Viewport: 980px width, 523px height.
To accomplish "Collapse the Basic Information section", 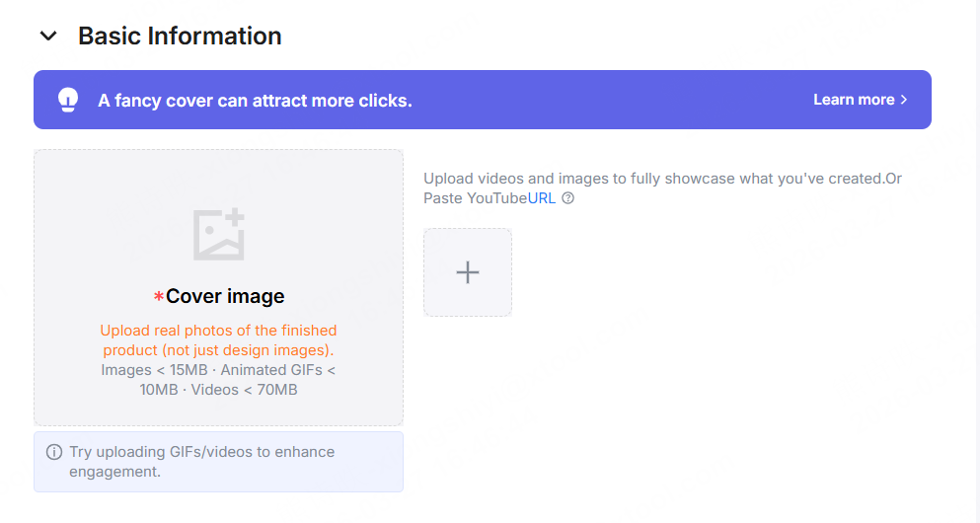I will [x=48, y=37].
